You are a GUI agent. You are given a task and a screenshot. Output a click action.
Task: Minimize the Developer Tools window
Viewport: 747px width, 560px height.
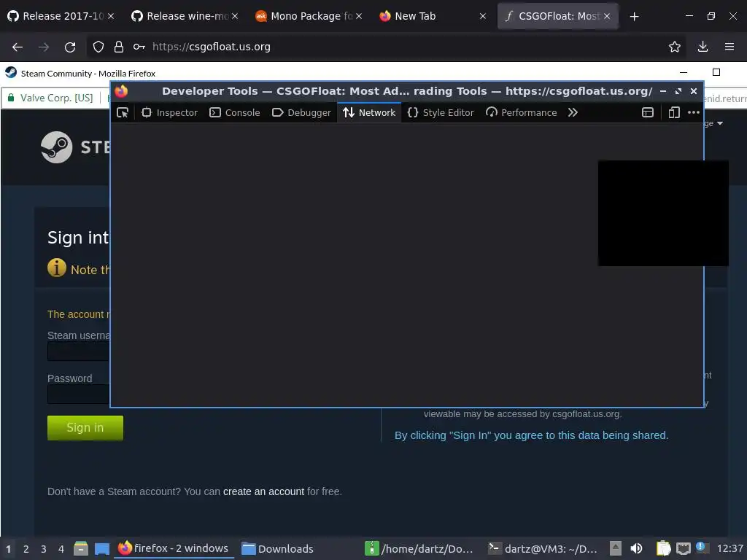click(662, 91)
